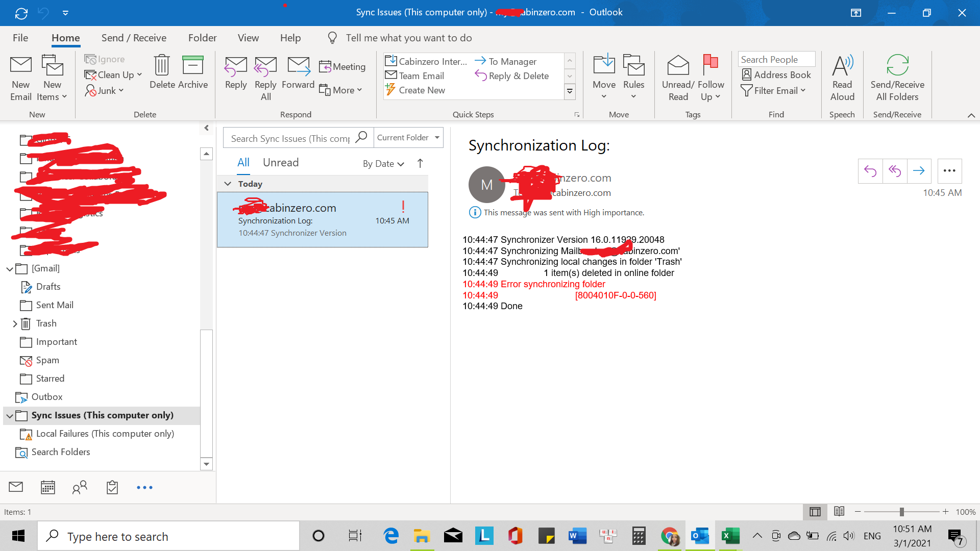This screenshot has height=551, width=980.
Task: Open the People contacts icon
Action: (80, 487)
